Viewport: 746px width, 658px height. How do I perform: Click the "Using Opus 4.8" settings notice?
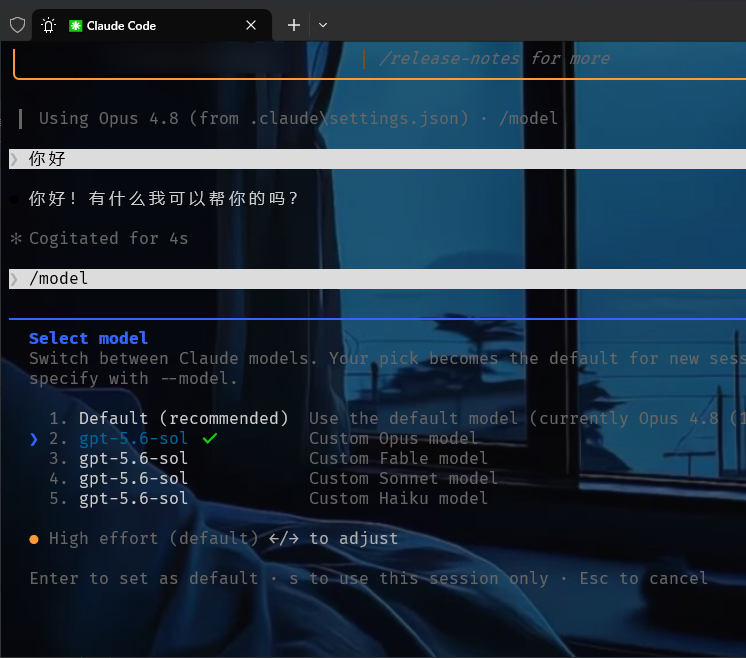coord(298,118)
